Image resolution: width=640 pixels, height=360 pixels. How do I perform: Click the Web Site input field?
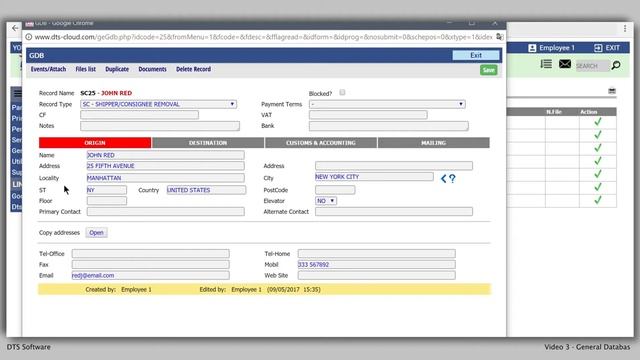(376, 276)
